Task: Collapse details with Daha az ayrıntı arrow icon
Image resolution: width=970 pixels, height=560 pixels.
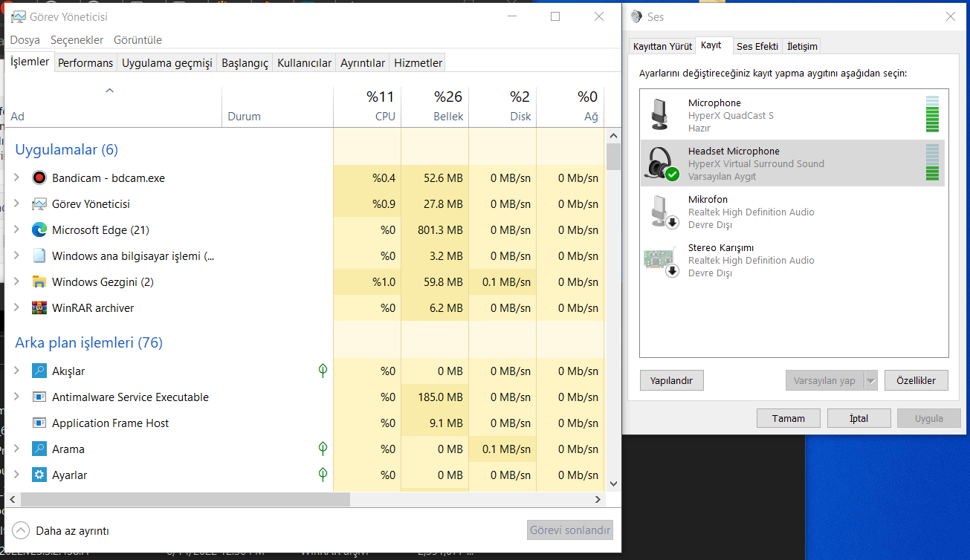Action: point(21,530)
